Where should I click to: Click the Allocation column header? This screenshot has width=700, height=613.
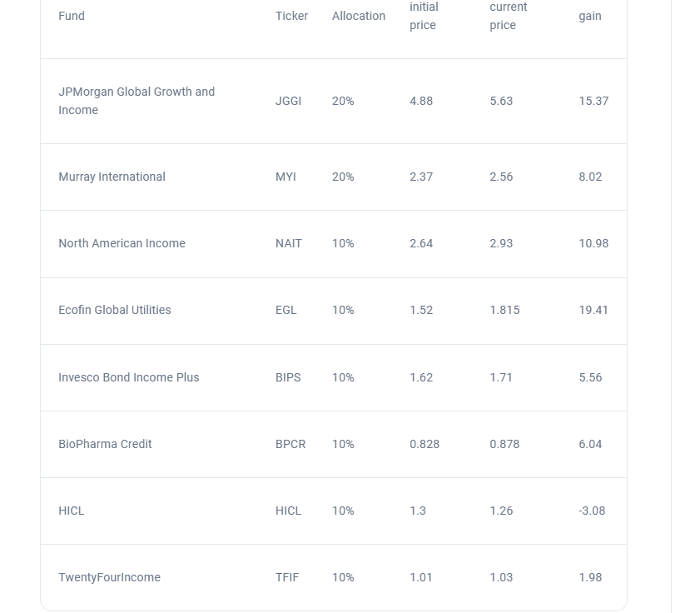pyautogui.click(x=359, y=16)
